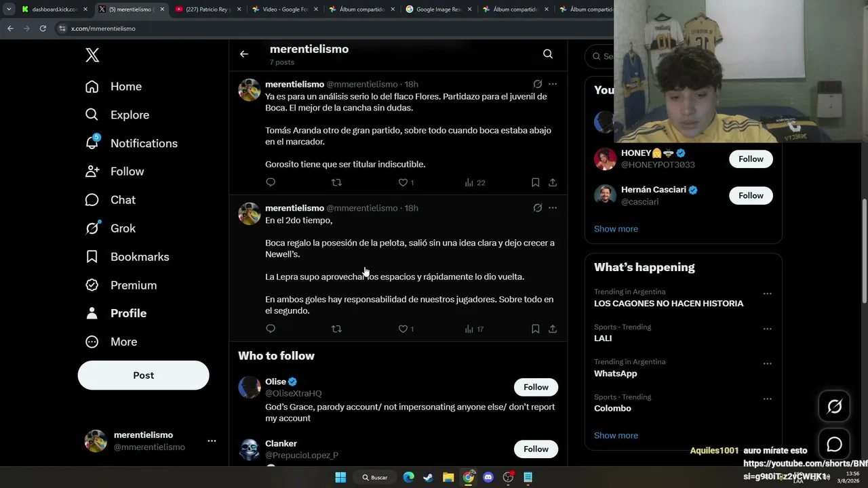View analytics of "En el 2do tiempo" post
This screenshot has height=488, width=868.
coord(475,329)
